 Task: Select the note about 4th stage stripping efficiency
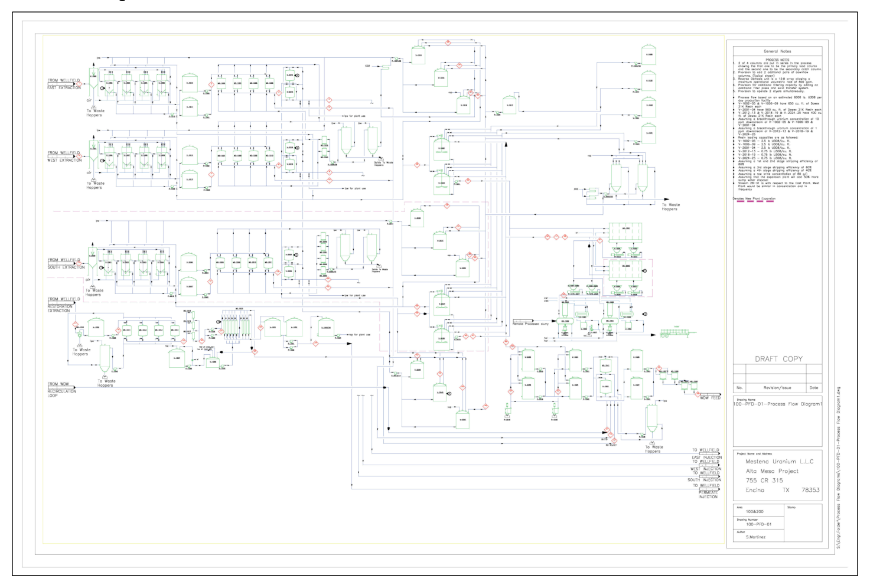(775, 171)
